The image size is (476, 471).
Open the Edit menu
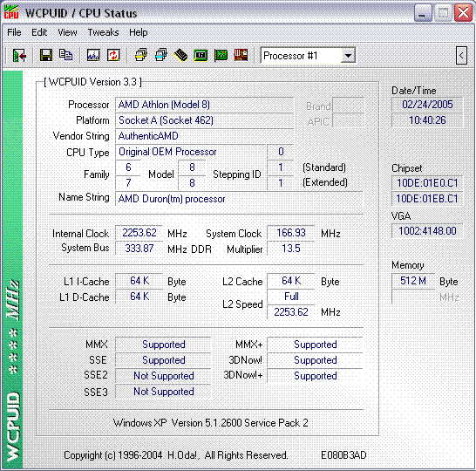point(39,32)
